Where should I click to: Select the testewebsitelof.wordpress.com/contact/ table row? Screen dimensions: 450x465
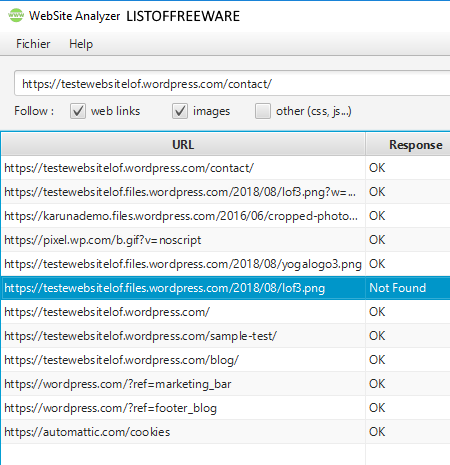pyautogui.click(x=226, y=168)
